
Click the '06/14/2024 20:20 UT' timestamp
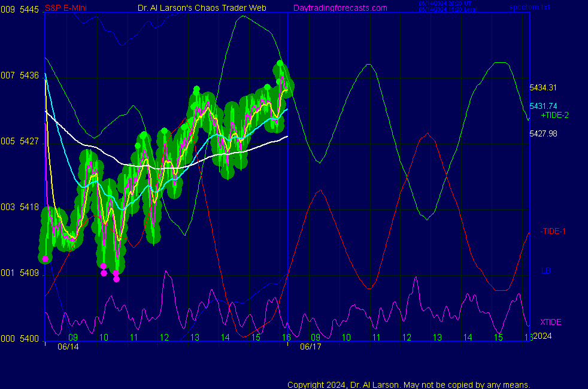(445, 4)
